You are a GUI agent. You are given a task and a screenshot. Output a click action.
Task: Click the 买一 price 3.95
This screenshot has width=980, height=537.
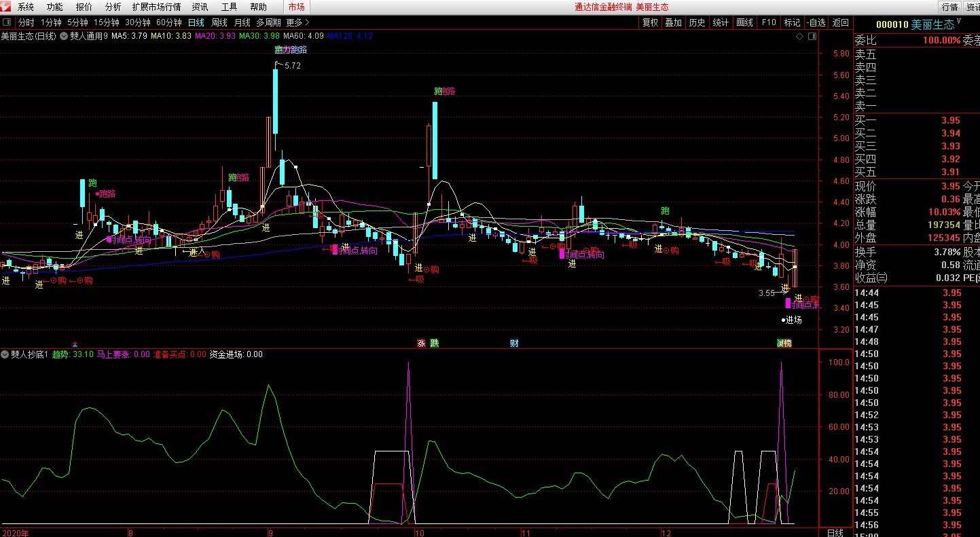click(x=951, y=121)
